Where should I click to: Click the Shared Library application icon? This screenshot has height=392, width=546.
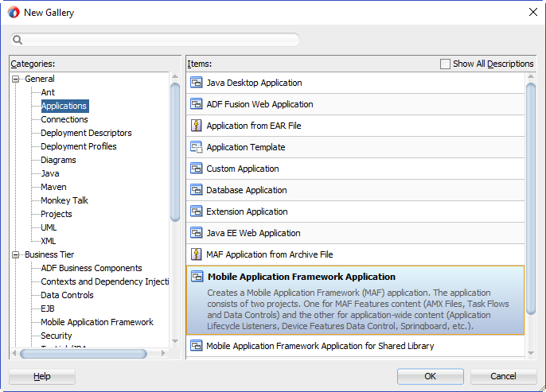(x=197, y=346)
